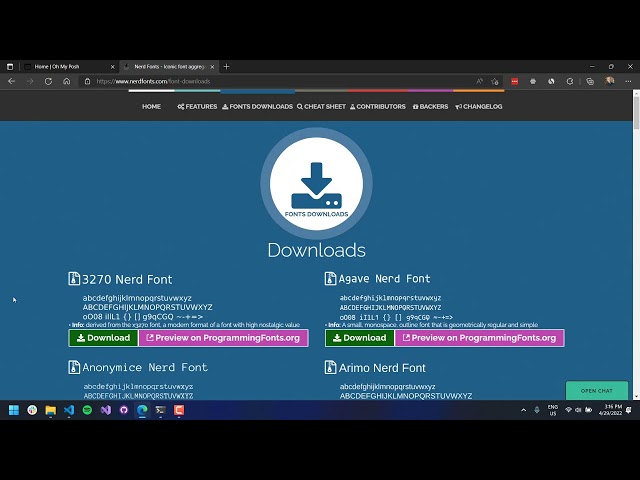Click the browser refresh icon

pyautogui.click(x=48, y=81)
